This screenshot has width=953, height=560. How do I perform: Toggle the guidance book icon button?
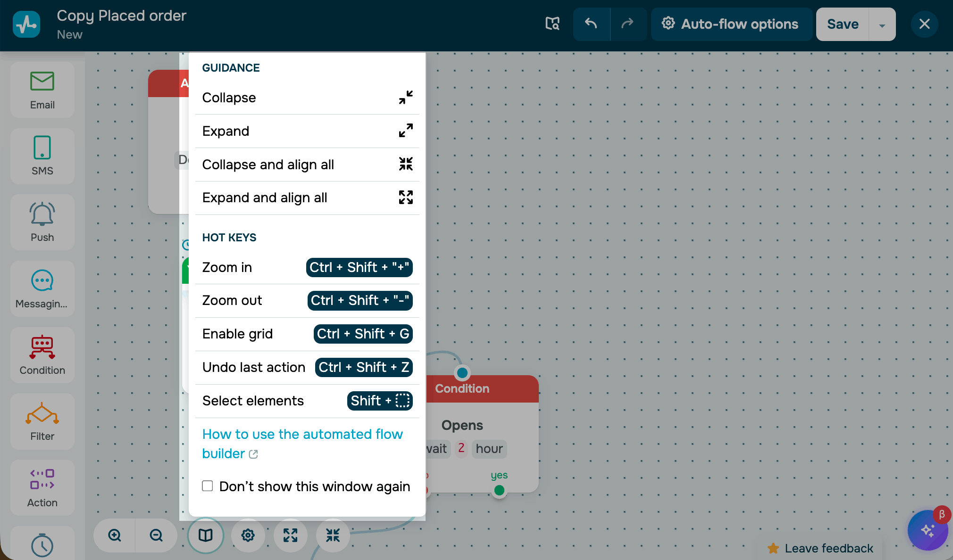coord(206,535)
